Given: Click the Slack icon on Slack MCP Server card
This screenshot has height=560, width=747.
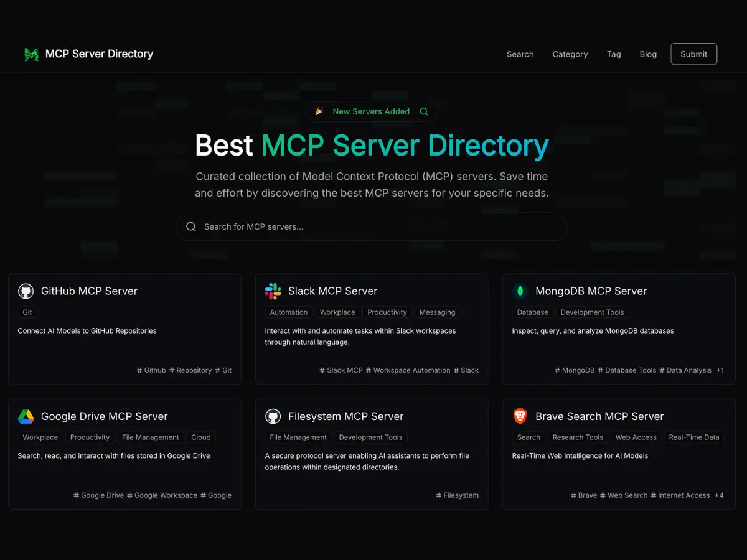Looking at the screenshot, I should coord(273,291).
